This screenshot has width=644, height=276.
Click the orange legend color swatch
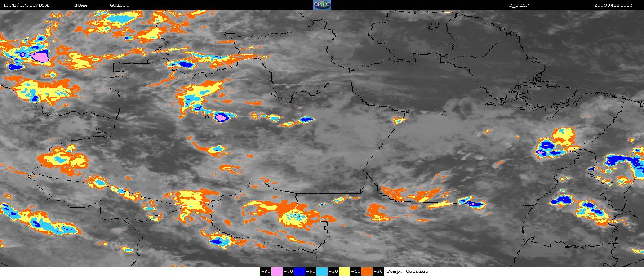click(367, 272)
